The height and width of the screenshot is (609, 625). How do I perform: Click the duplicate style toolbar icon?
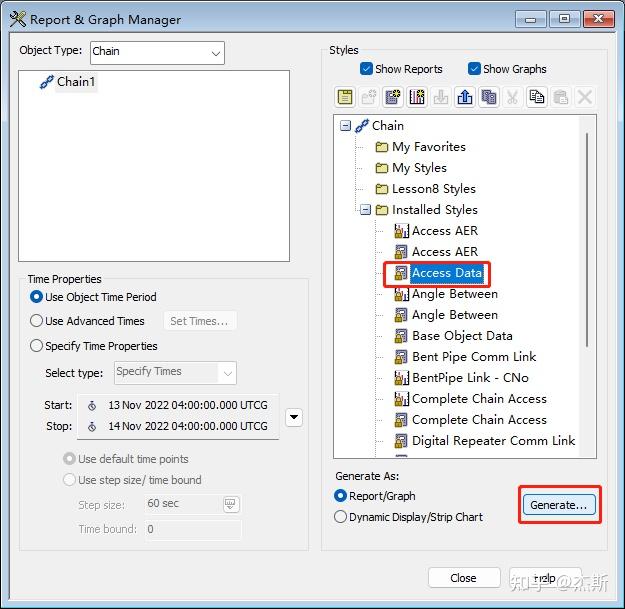tap(489, 97)
